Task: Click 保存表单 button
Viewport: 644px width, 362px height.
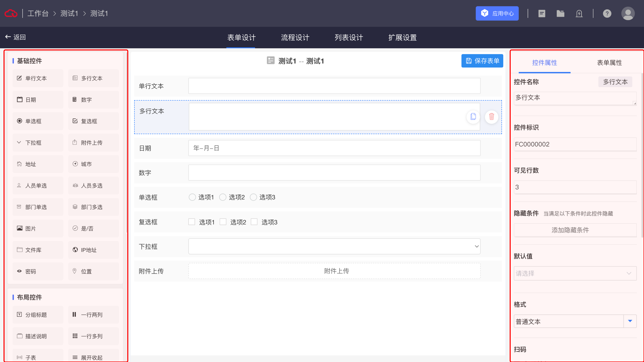Action: 482,61
